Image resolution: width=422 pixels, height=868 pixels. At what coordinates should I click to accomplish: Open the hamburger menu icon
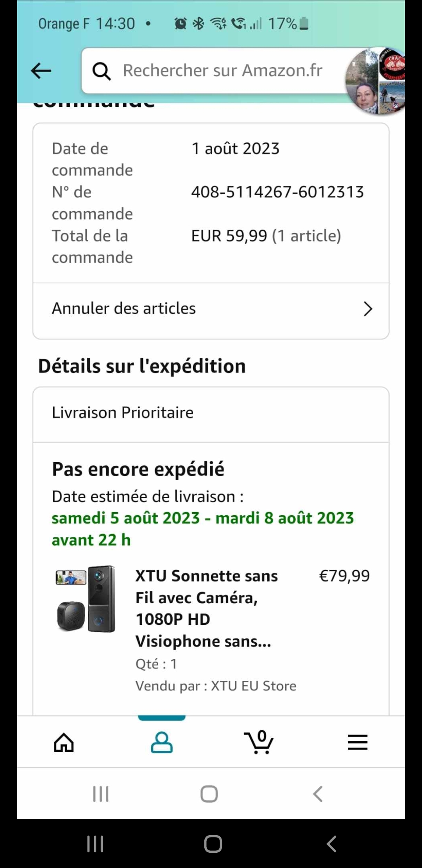point(358,742)
